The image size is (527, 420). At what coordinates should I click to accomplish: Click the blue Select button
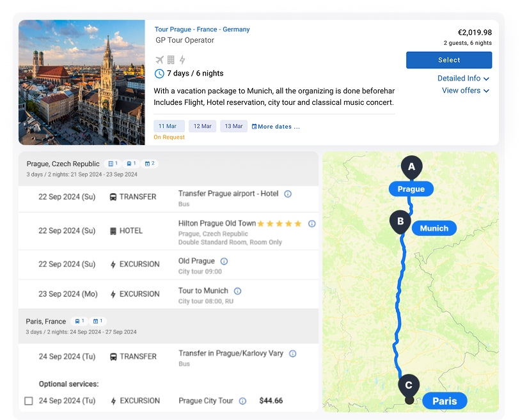point(448,60)
